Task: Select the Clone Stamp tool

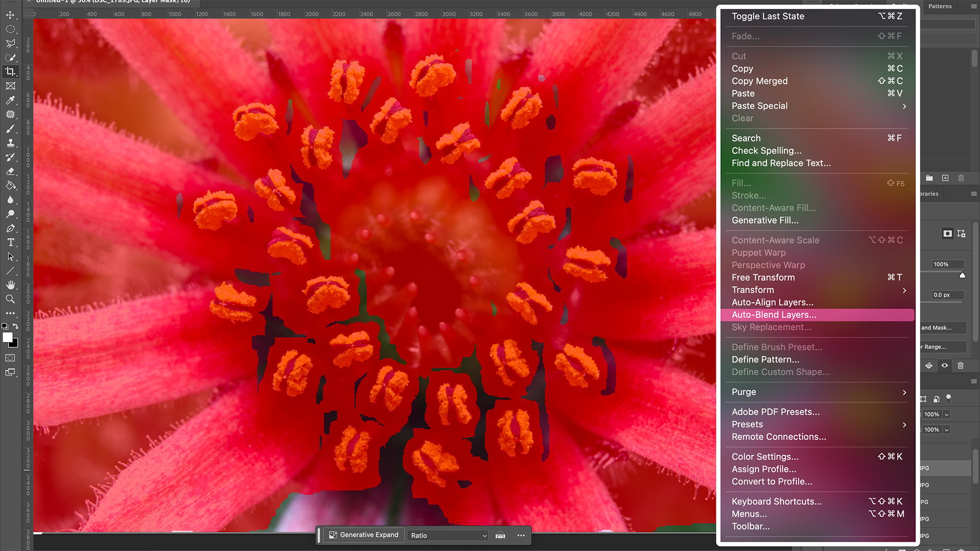Action: [10, 143]
